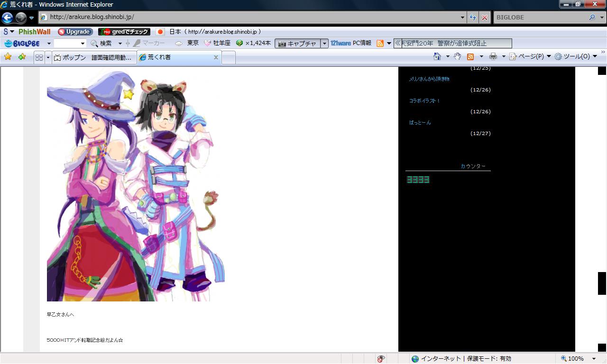Open the 牡羊座 horoscope item
The width and height of the screenshot is (607, 364).
(217, 43)
